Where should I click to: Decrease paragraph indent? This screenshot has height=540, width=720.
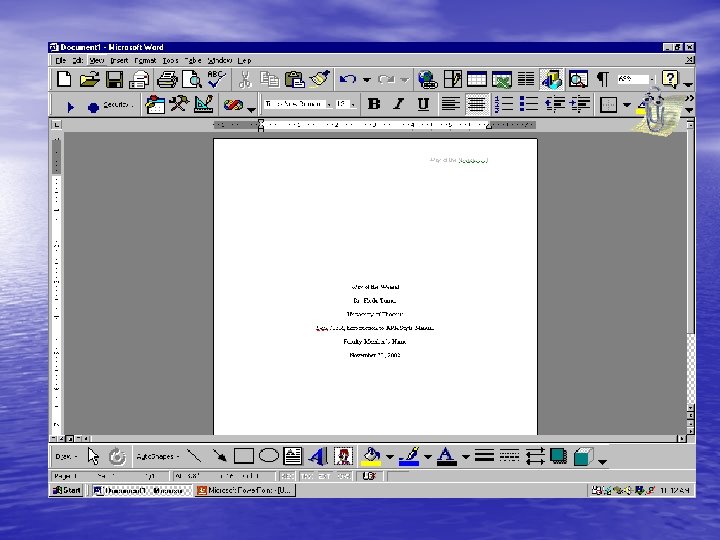coord(555,104)
